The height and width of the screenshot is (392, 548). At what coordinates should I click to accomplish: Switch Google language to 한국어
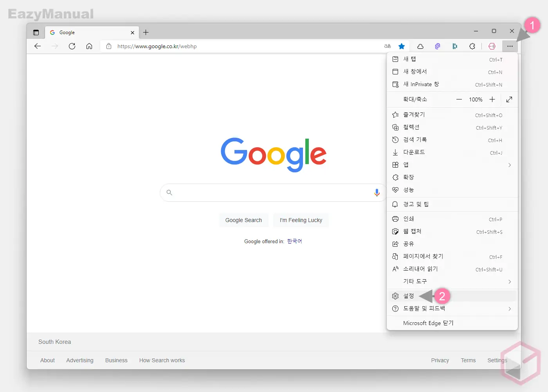tap(295, 241)
